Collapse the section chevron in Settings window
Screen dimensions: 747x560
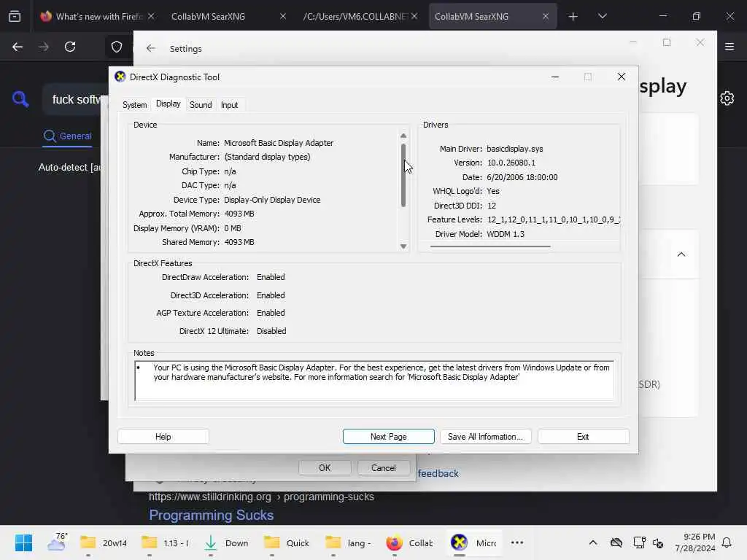681,254
